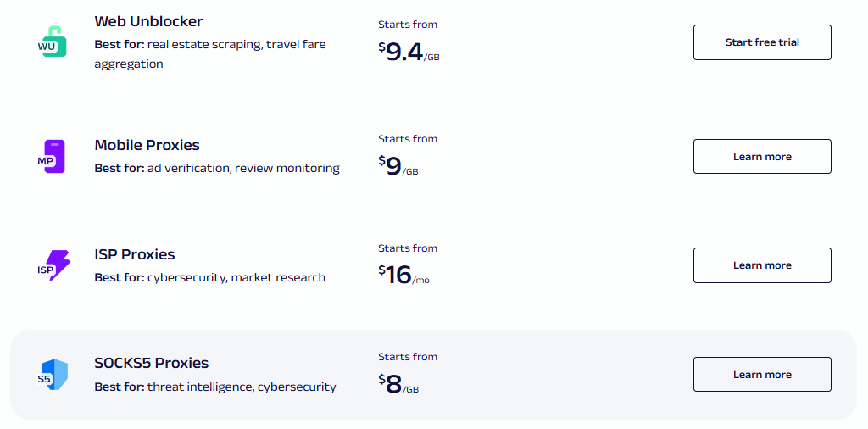Image resolution: width=868 pixels, height=429 pixels.
Task: Click the green Web Unblocker WU icon
Action: click(53, 42)
